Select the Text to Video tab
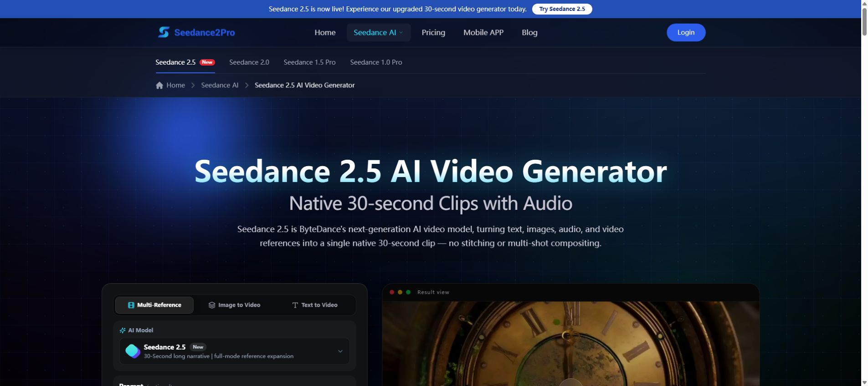This screenshot has height=386, width=868. click(x=315, y=305)
